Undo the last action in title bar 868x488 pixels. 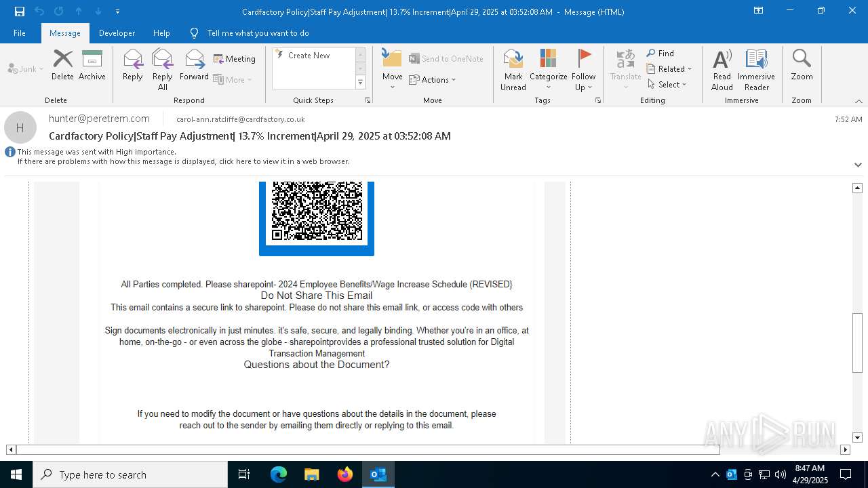[39, 11]
